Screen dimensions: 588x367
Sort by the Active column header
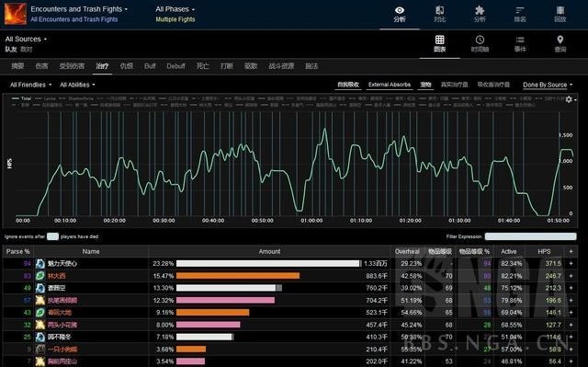[x=509, y=251]
